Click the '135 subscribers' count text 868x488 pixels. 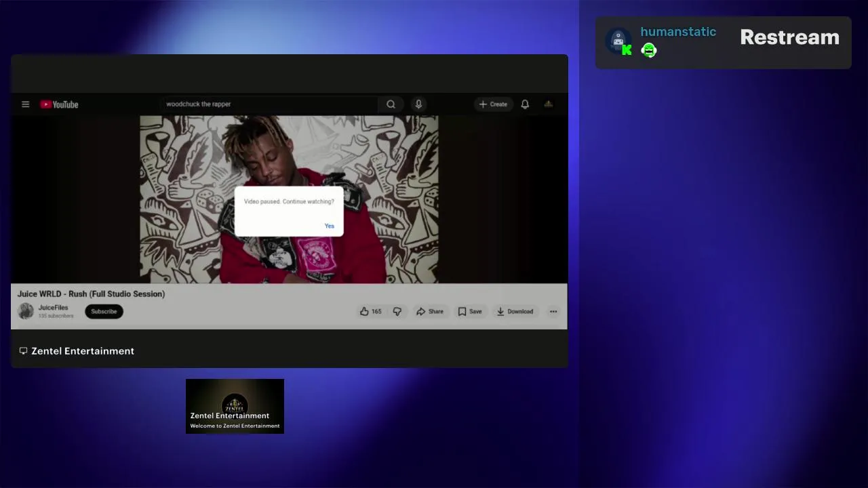56,316
